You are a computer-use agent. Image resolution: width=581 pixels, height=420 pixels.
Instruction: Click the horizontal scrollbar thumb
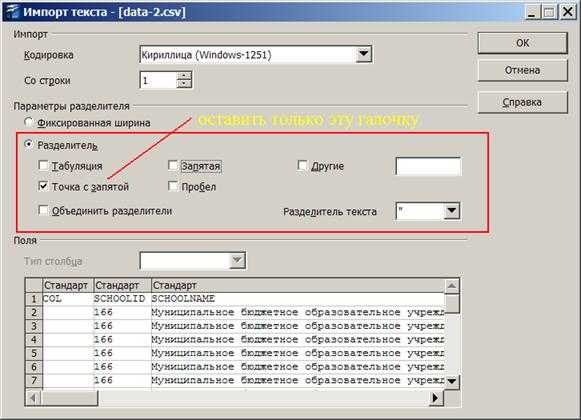70,398
